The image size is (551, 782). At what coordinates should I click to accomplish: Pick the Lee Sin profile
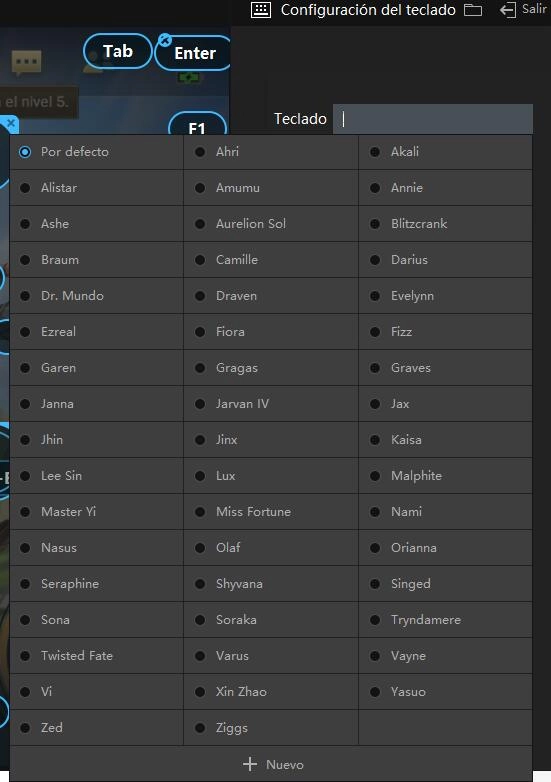coord(97,476)
